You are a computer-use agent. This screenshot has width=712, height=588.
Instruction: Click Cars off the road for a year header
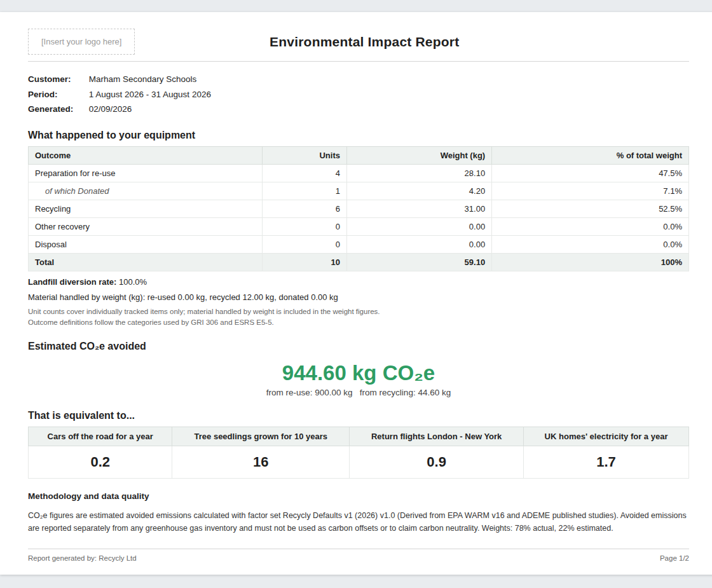[x=100, y=436]
